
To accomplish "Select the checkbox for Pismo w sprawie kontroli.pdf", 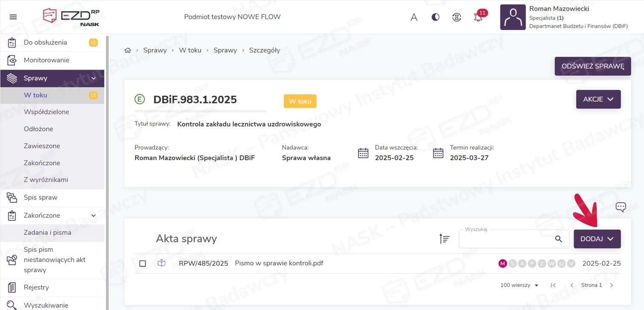I will [143, 264].
